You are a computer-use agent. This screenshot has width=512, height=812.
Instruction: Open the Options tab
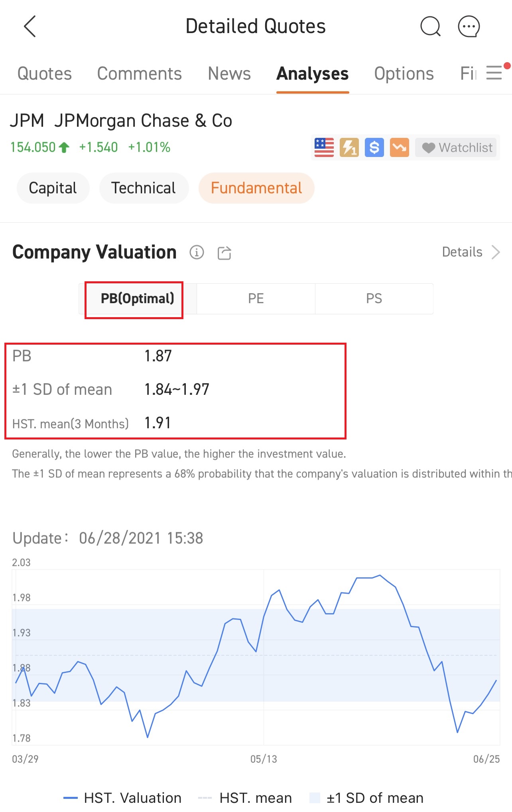click(404, 73)
